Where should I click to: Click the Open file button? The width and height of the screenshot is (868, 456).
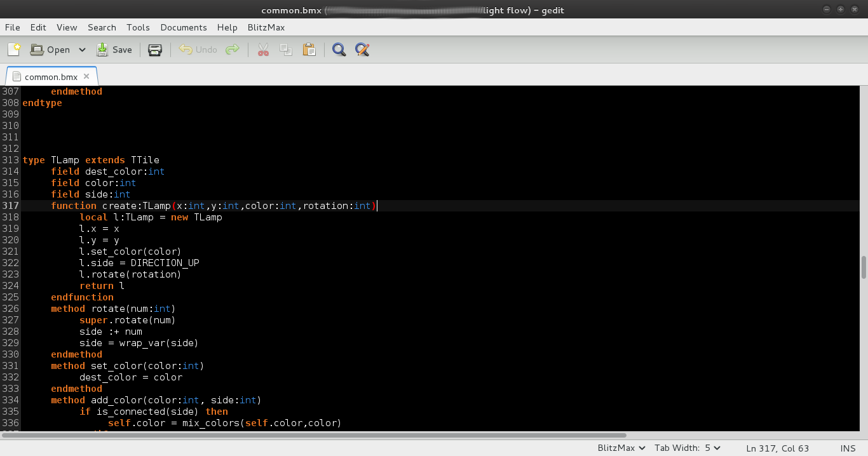point(51,50)
